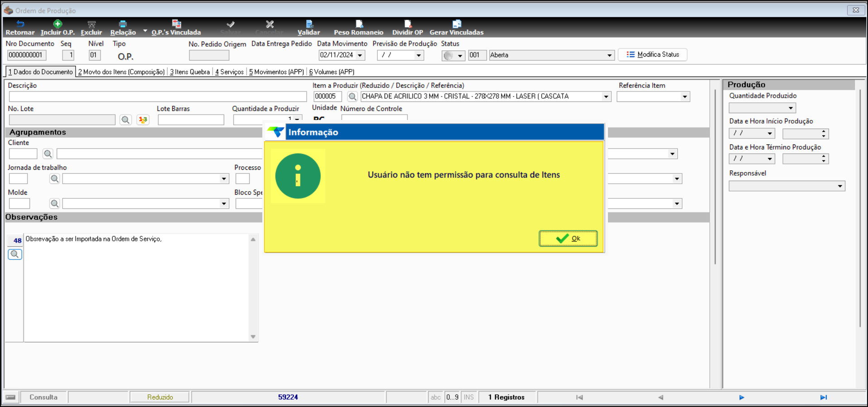Click the Descrição input field
Image resolution: width=868 pixels, height=407 pixels.
pos(158,96)
